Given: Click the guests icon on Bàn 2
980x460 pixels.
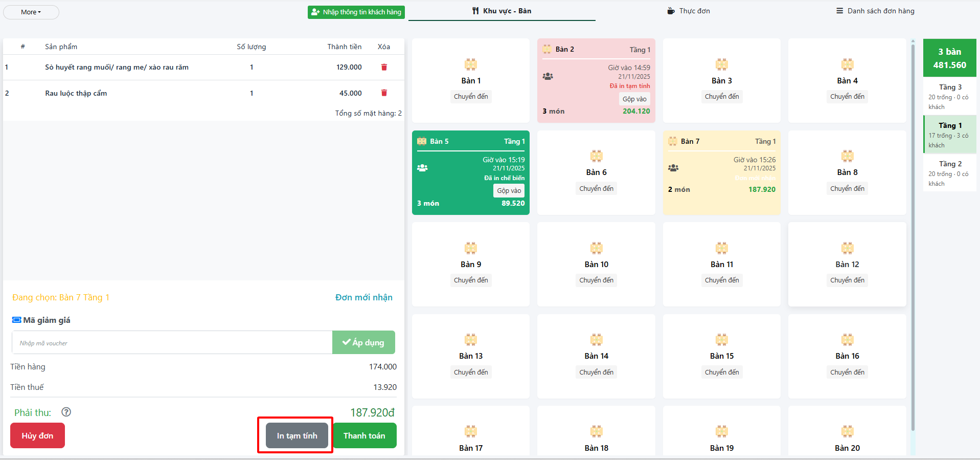Looking at the screenshot, I should pyautogui.click(x=548, y=76).
